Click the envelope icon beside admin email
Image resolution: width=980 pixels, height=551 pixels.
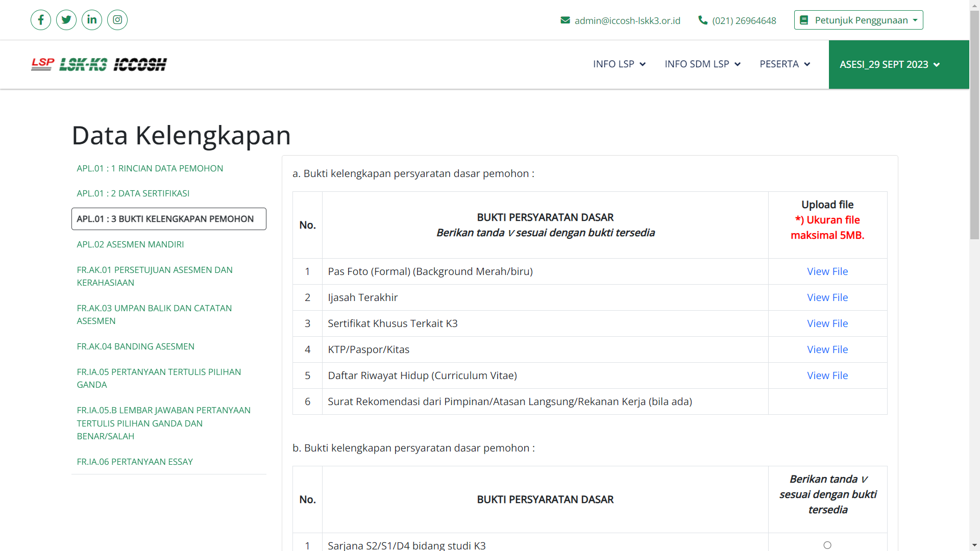pos(565,20)
